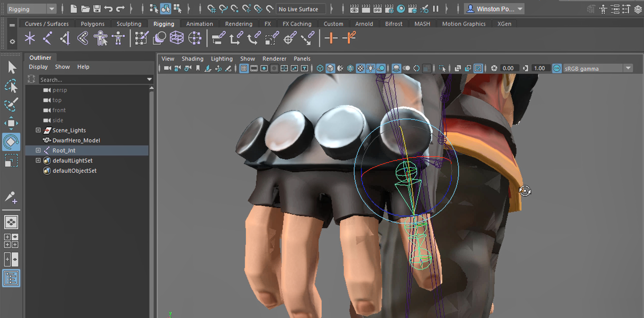Click the Undo arrow icon

pyautogui.click(x=108, y=9)
